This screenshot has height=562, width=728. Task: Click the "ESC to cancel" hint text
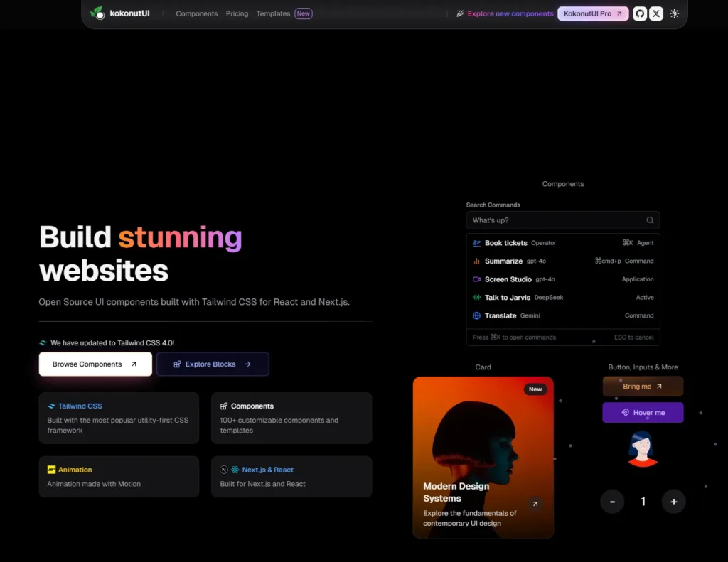point(633,337)
